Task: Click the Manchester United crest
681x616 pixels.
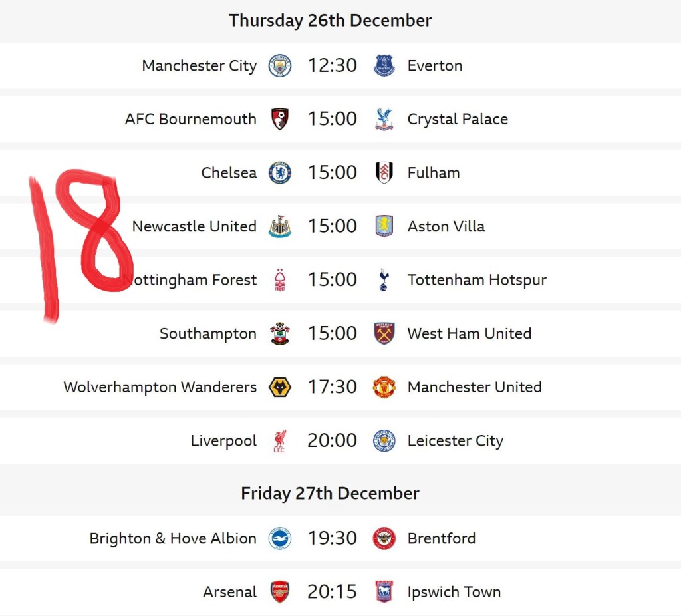Action: tap(384, 387)
